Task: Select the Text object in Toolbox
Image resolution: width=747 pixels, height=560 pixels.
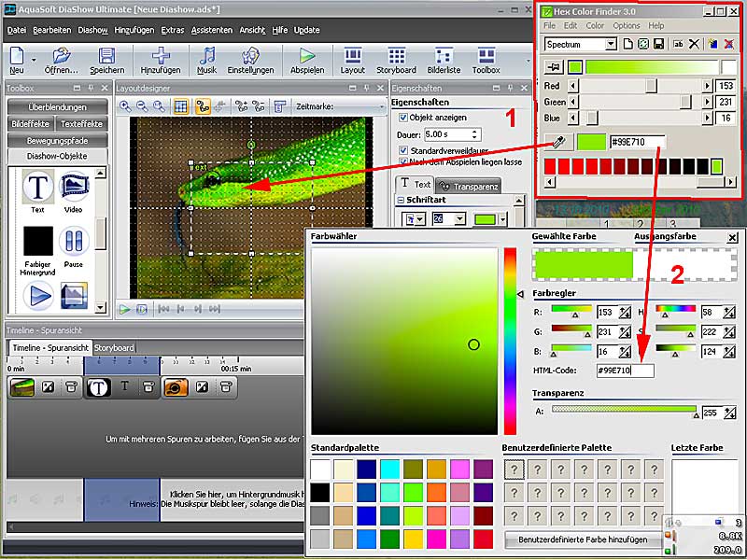Action: [x=37, y=187]
